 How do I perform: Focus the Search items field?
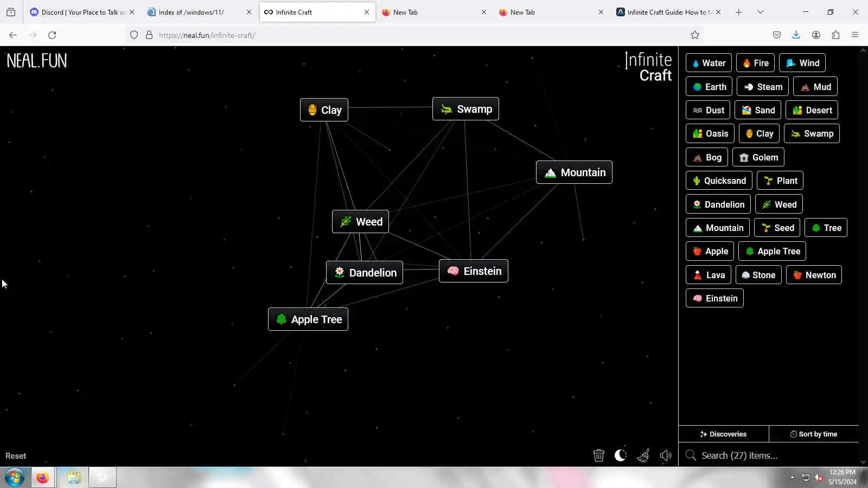click(x=769, y=455)
